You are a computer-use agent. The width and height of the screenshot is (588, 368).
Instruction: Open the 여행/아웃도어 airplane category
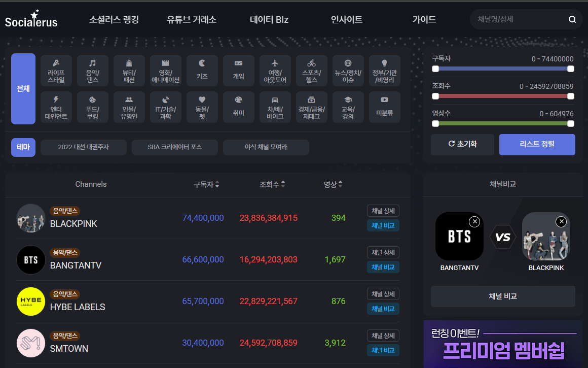(x=275, y=71)
